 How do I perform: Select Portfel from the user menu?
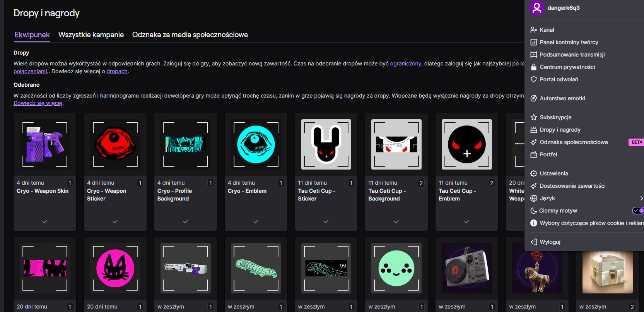[x=548, y=154]
